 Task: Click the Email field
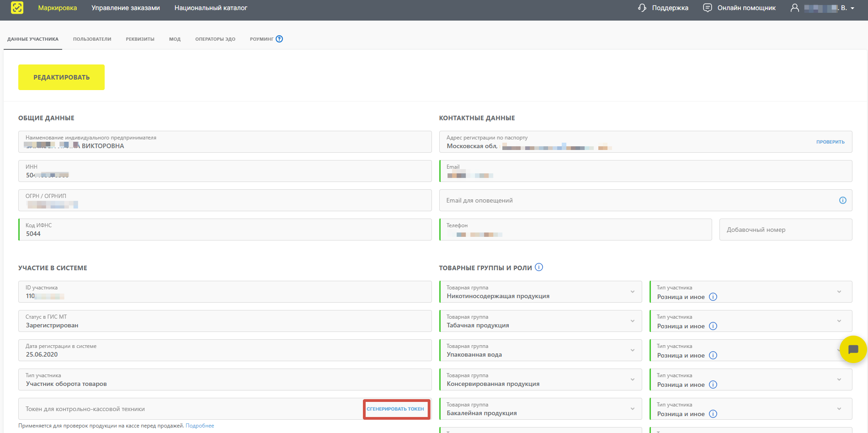(x=645, y=171)
